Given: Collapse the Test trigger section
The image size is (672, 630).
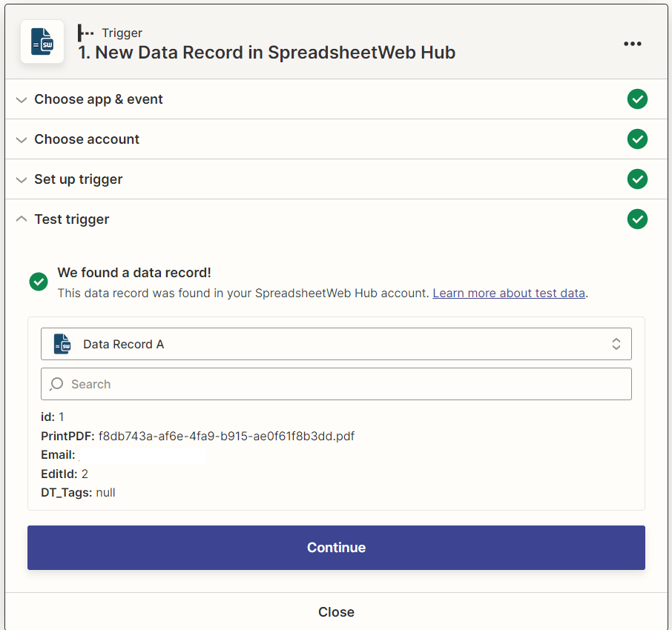Looking at the screenshot, I should [x=71, y=219].
